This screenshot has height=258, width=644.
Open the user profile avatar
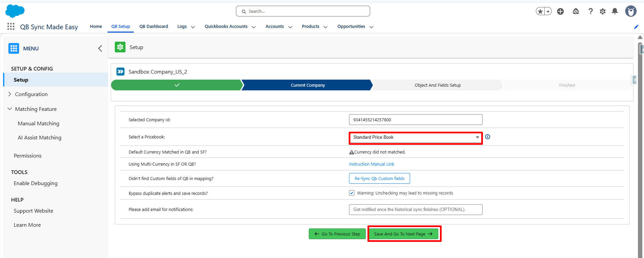point(631,11)
